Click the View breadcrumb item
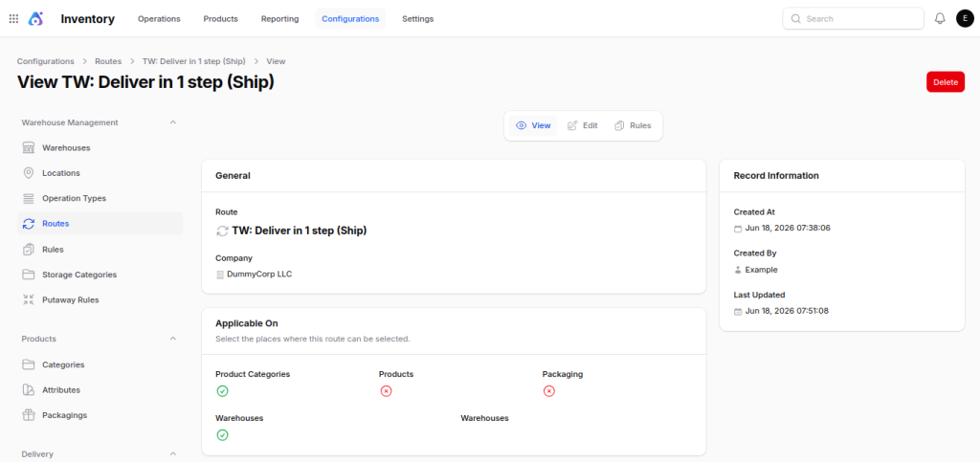 click(276, 61)
